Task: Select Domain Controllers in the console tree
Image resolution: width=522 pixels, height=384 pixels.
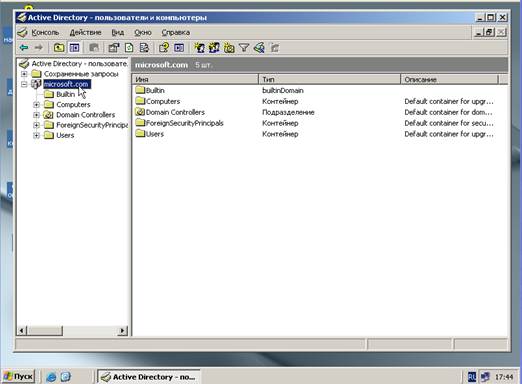Action: (x=85, y=115)
